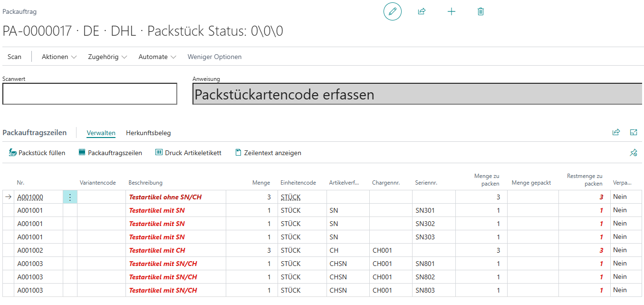Click into the Scanwert input field

[x=90, y=94]
